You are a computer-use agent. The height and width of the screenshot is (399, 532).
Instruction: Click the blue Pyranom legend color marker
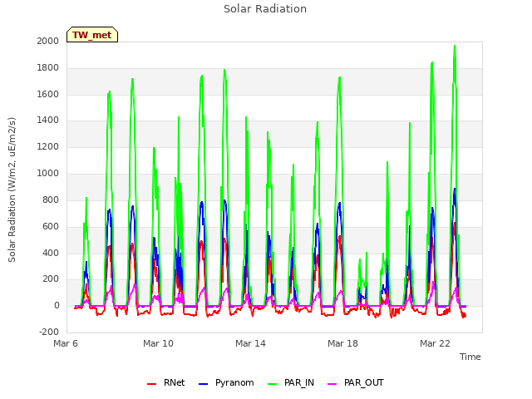(203, 384)
